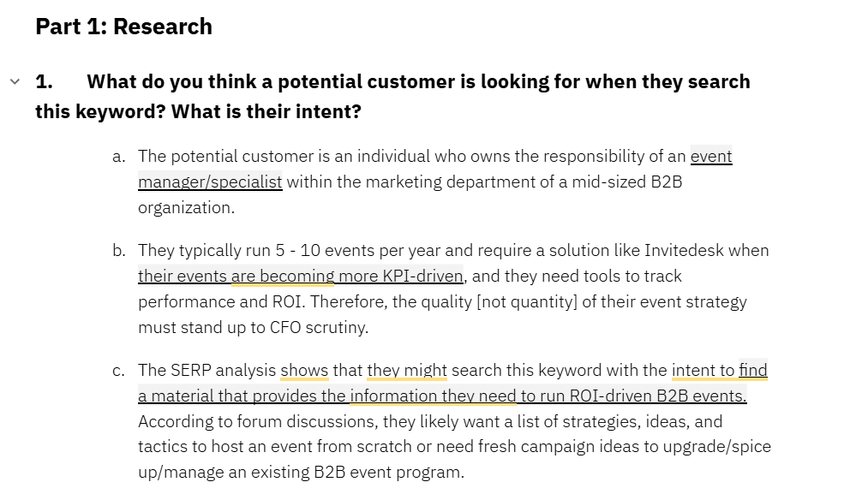The width and height of the screenshot is (868, 500).
Task: Click the underlined word "shows"
Action: [304, 371]
